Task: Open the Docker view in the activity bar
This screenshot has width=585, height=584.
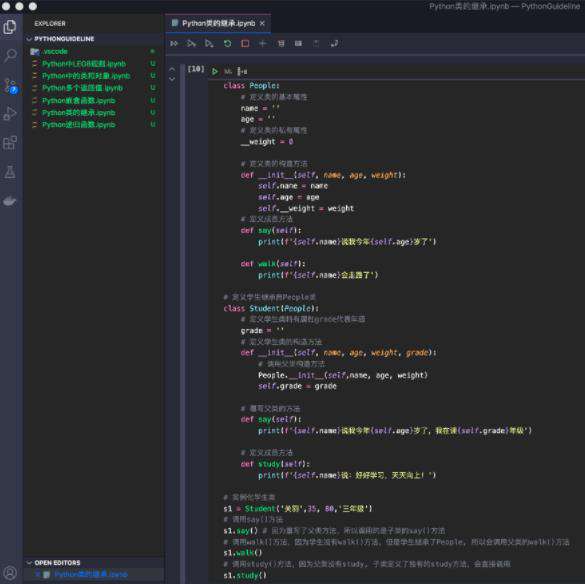Action: 10,201
